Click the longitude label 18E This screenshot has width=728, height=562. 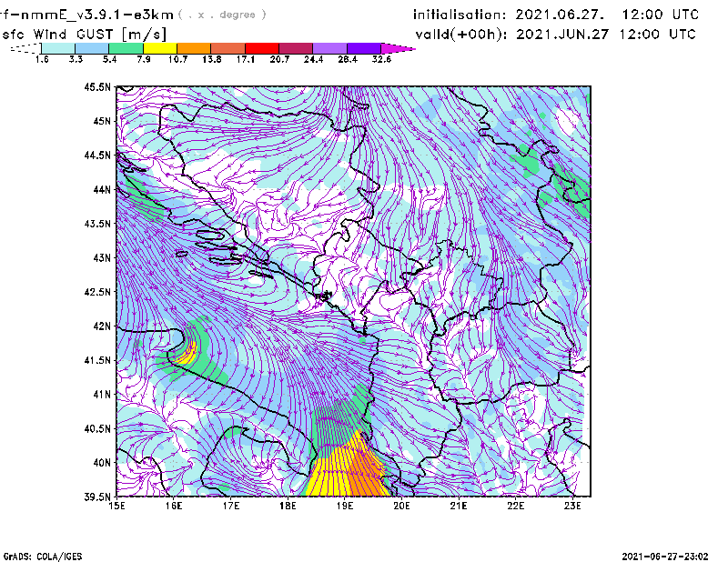288,507
